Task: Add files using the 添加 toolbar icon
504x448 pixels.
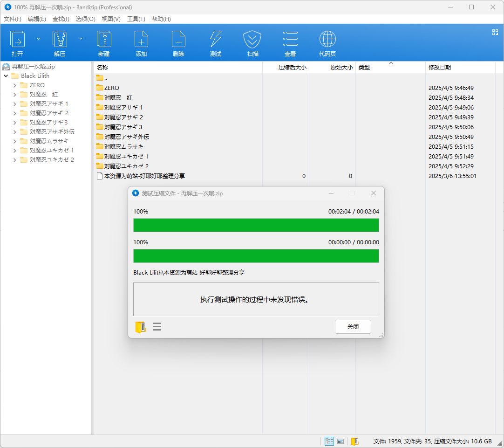Action: (x=141, y=42)
